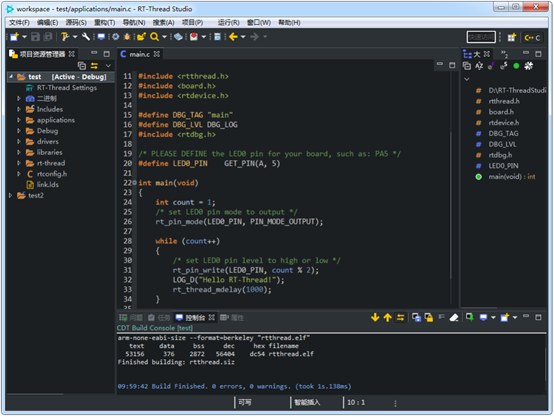
Task: Open RT-Thread Settings in project tree
Action: pyautogui.click(x=67, y=88)
